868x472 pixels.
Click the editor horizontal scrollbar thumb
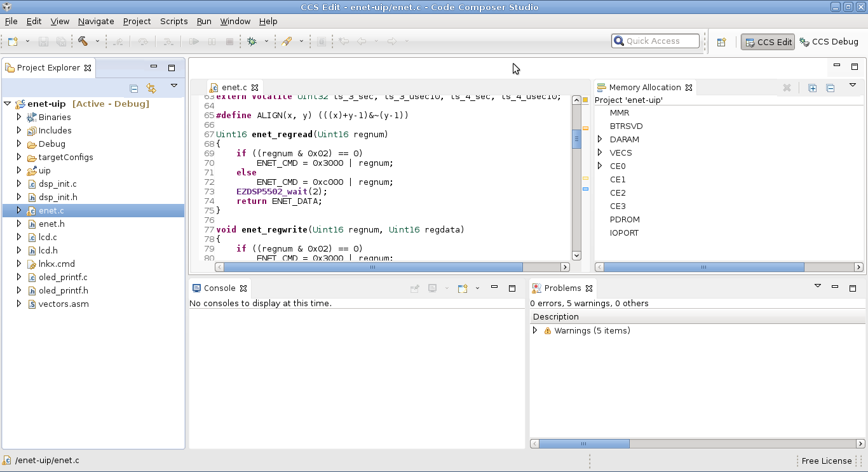pos(373,267)
